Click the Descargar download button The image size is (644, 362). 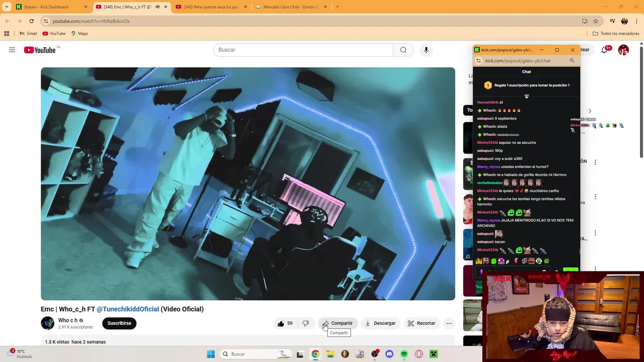[x=380, y=323]
